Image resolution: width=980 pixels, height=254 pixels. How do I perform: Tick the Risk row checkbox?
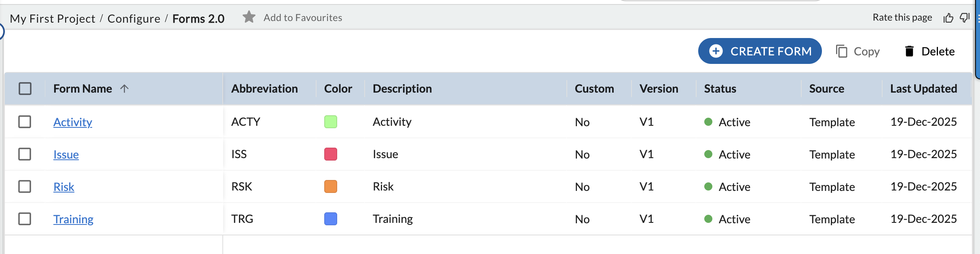25,186
